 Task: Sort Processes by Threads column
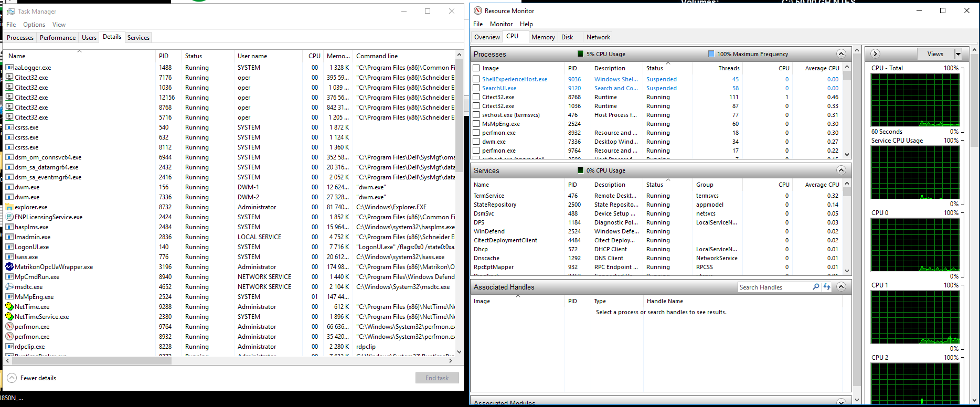[717, 68]
